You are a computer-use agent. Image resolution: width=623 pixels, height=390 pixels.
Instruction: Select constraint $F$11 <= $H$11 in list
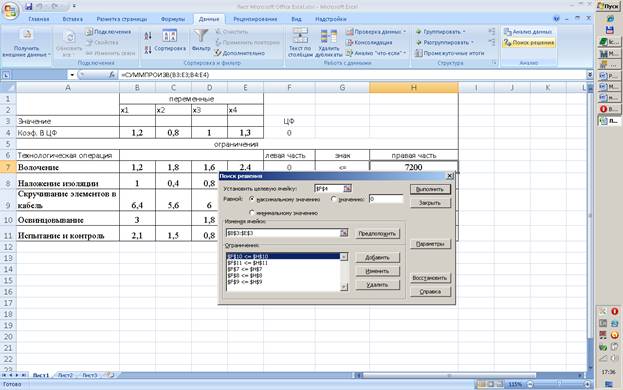point(283,263)
